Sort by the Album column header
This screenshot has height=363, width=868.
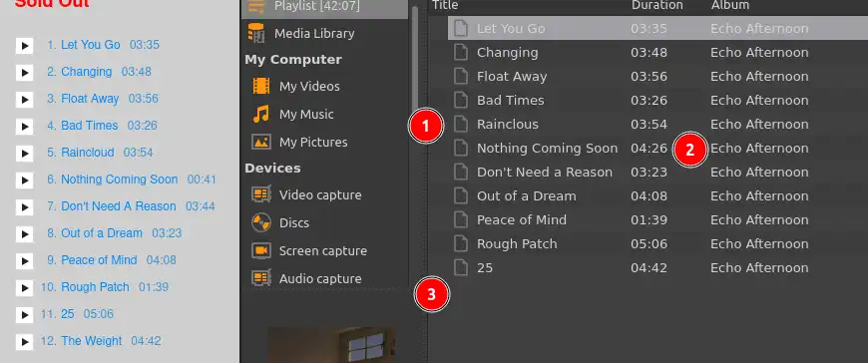pos(730,6)
